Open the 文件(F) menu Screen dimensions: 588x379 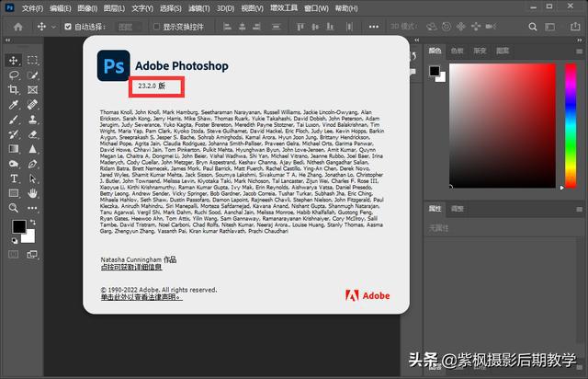click(32, 8)
